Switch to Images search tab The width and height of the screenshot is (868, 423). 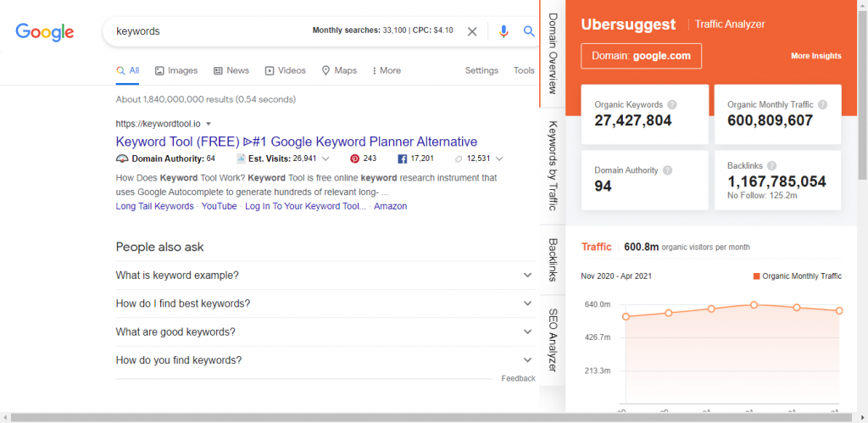pos(176,70)
